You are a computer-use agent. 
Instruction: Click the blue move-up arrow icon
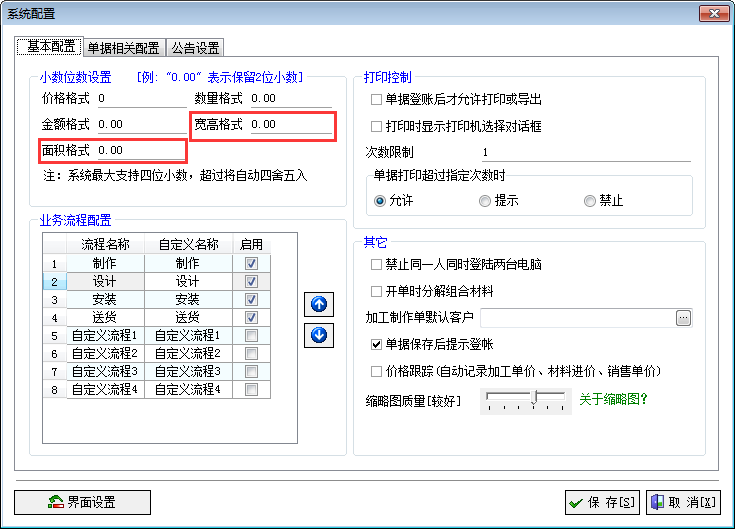[x=320, y=305]
